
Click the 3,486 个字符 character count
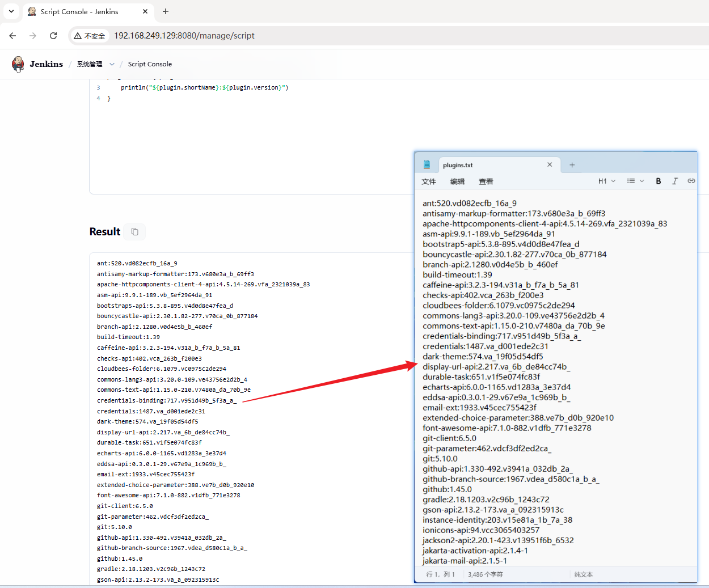[x=486, y=574]
